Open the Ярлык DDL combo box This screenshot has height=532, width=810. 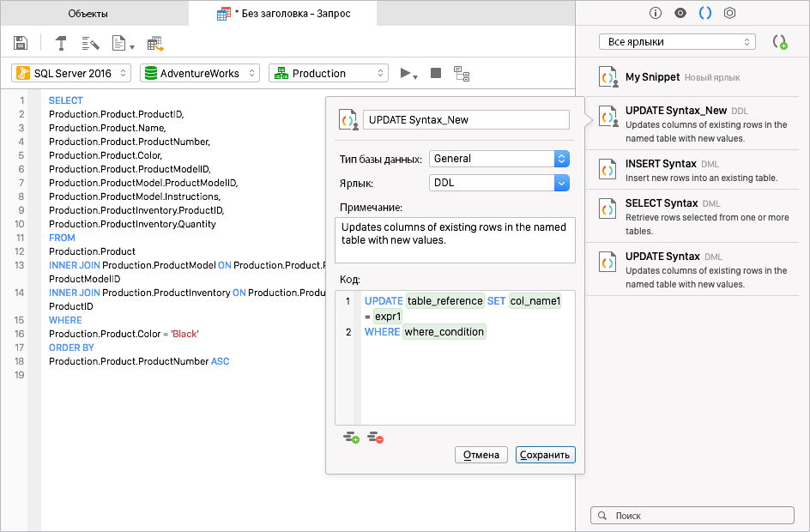(499, 183)
